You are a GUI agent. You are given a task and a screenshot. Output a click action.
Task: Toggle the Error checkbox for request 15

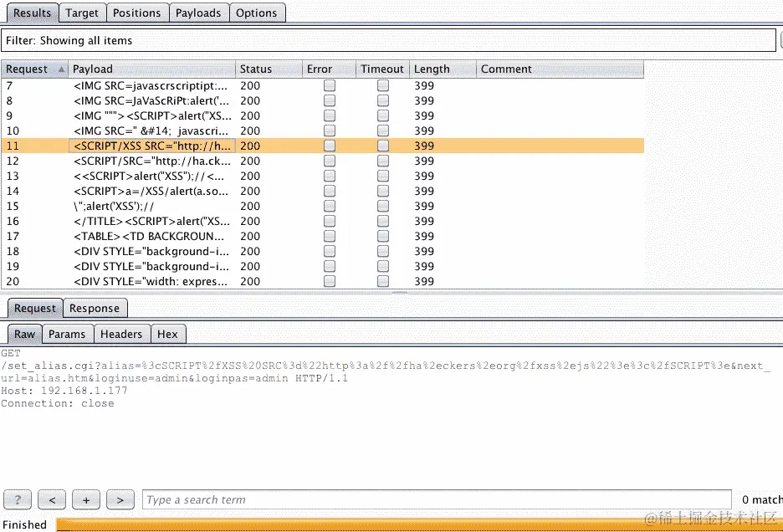[x=329, y=206]
